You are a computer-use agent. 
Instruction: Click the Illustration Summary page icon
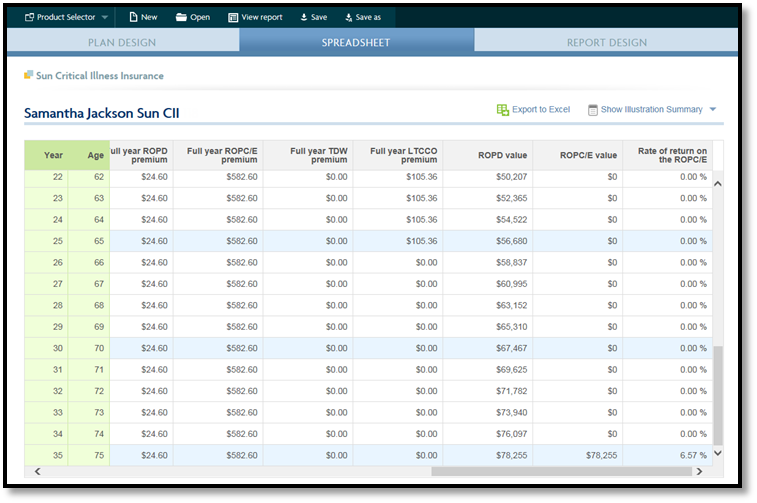[x=592, y=110]
